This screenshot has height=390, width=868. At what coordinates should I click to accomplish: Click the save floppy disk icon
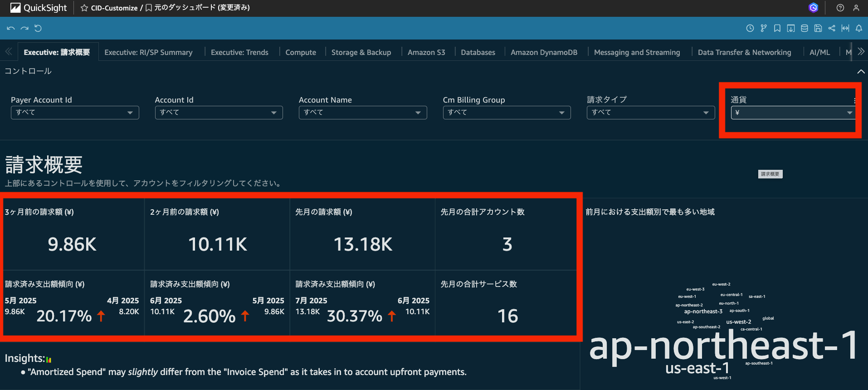(x=818, y=28)
